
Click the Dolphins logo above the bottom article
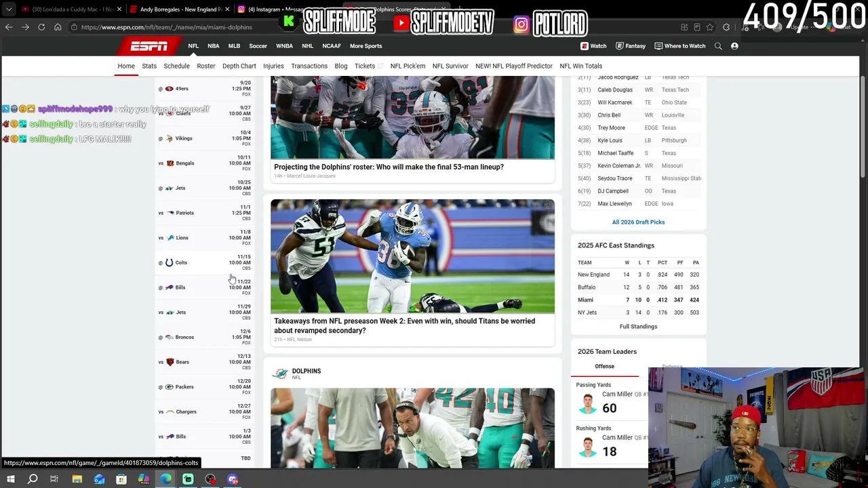(x=279, y=373)
